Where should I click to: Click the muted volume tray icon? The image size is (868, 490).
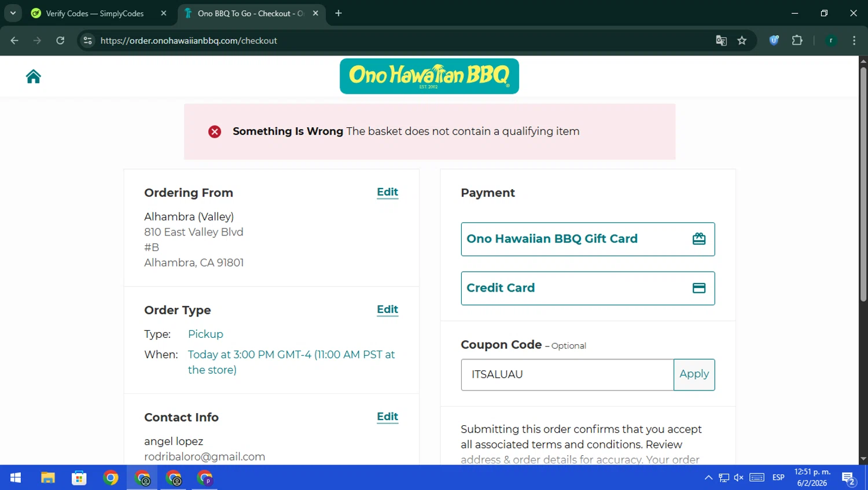click(738, 478)
